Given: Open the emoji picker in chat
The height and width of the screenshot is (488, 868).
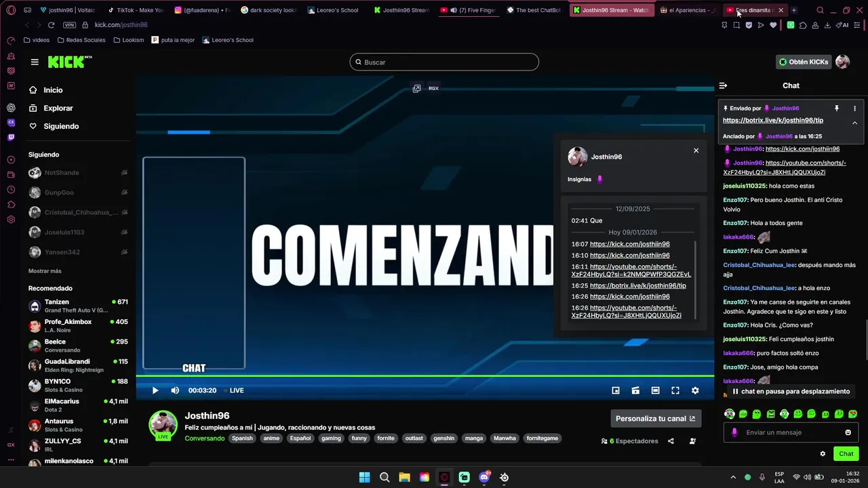Looking at the screenshot, I should coord(848,432).
